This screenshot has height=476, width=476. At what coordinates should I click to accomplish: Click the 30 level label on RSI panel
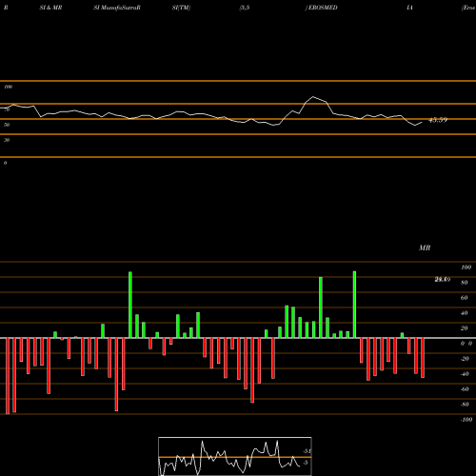(7, 140)
